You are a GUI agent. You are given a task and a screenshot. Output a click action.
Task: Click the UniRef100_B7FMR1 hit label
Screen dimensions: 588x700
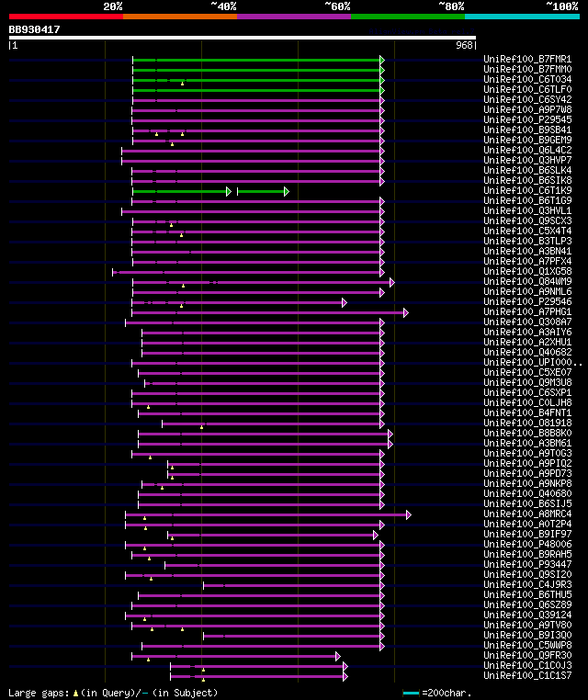(527, 60)
